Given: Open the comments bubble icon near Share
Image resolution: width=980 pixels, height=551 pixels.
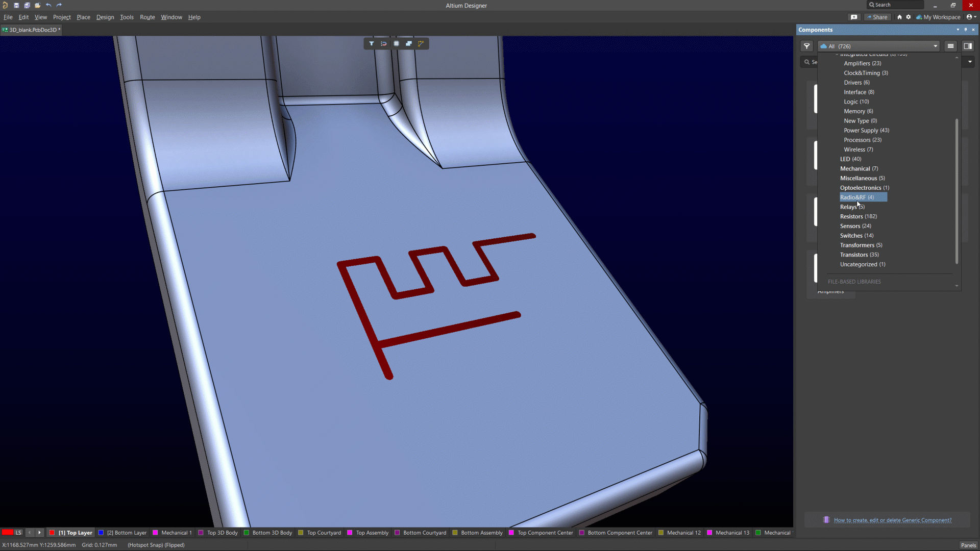Looking at the screenshot, I should click(854, 17).
